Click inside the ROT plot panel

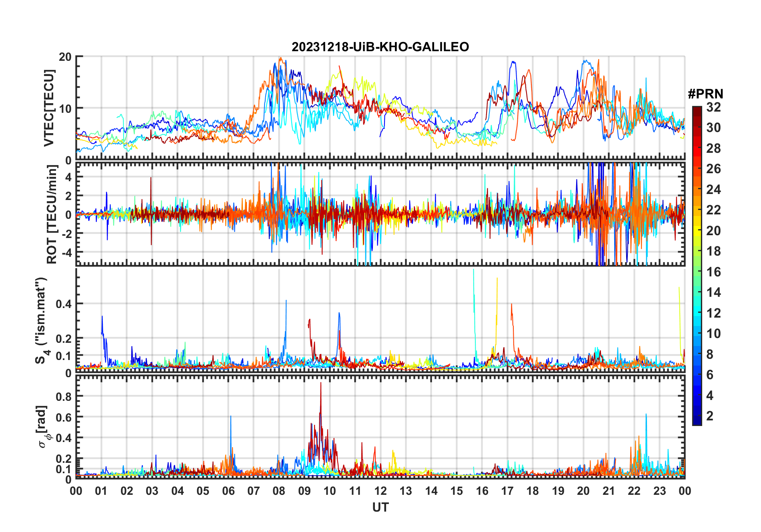[380, 214]
